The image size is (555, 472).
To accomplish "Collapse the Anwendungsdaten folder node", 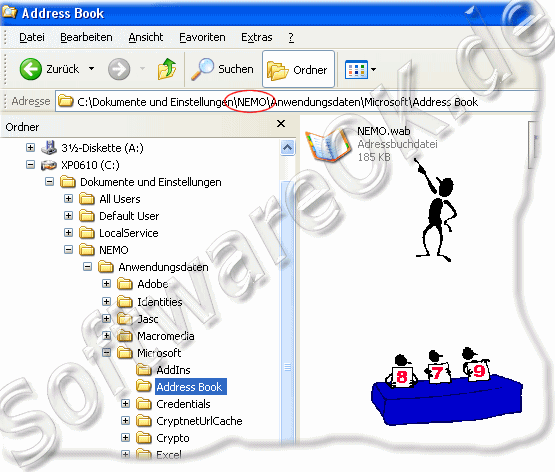I will coord(87,266).
